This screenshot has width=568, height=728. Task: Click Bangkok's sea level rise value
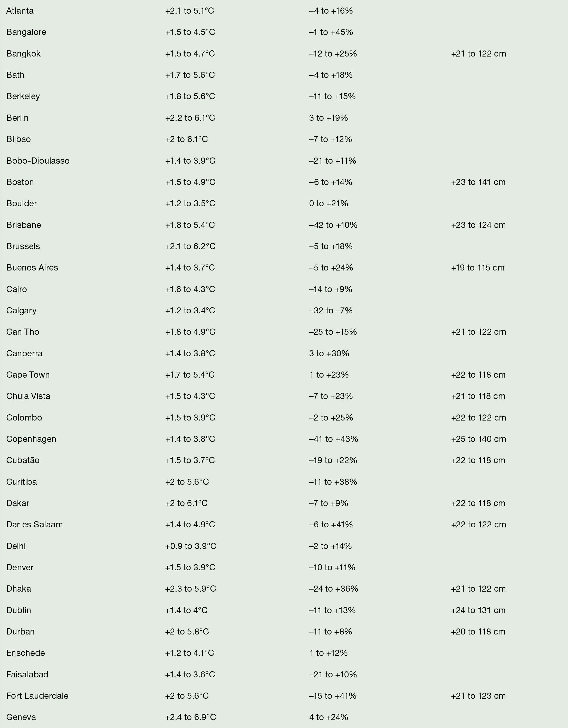[x=478, y=54]
